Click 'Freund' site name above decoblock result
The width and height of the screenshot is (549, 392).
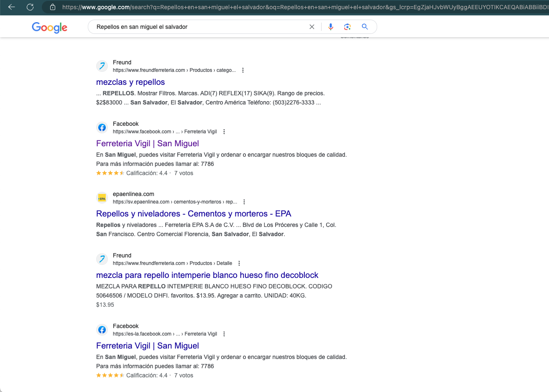(122, 255)
